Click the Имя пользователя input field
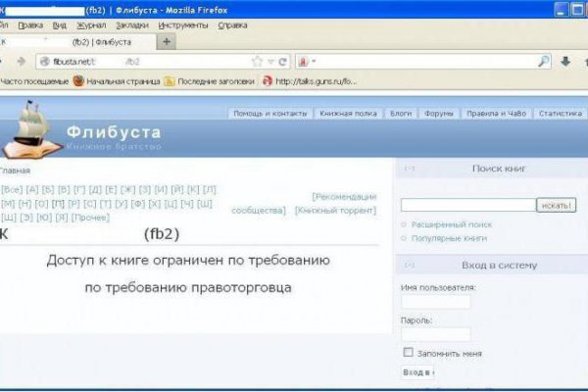The height and width of the screenshot is (392, 588). click(x=435, y=303)
